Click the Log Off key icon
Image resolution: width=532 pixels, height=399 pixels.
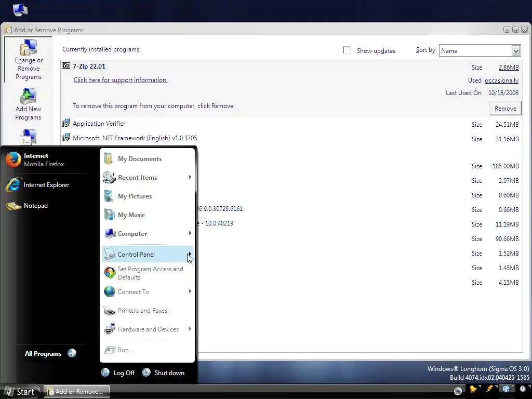tap(105, 373)
